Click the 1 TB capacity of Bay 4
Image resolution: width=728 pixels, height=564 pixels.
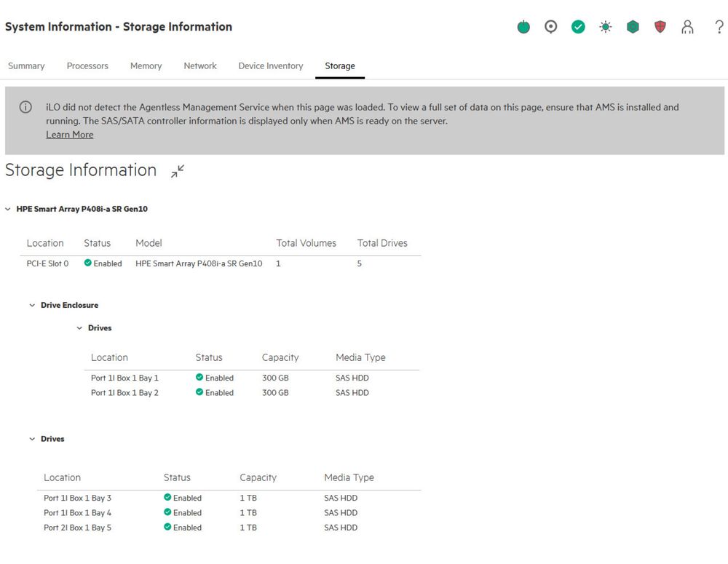point(248,513)
